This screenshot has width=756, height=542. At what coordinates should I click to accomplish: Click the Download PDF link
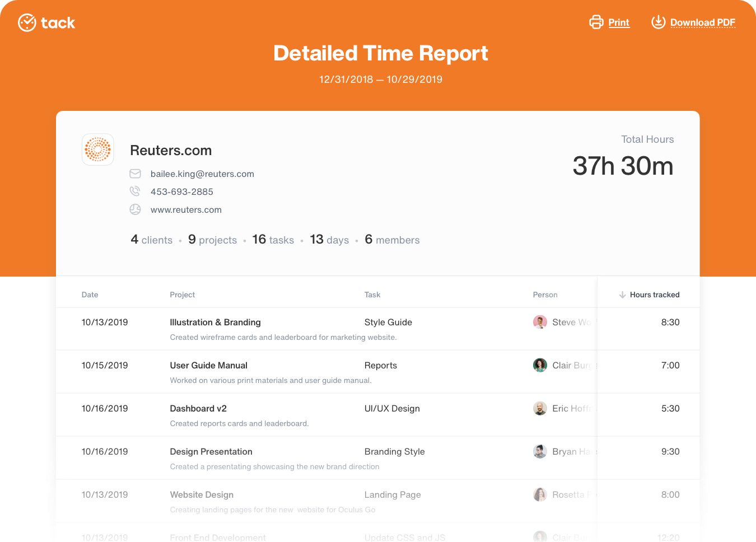coord(703,22)
